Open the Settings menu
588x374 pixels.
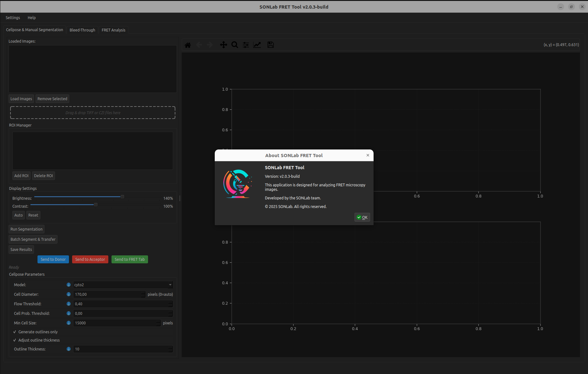[x=13, y=17]
